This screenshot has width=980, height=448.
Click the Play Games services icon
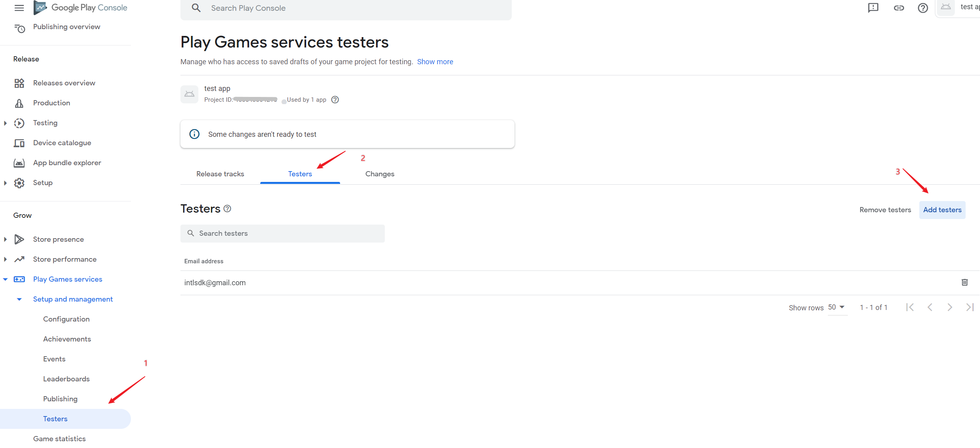pyautogui.click(x=18, y=279)
